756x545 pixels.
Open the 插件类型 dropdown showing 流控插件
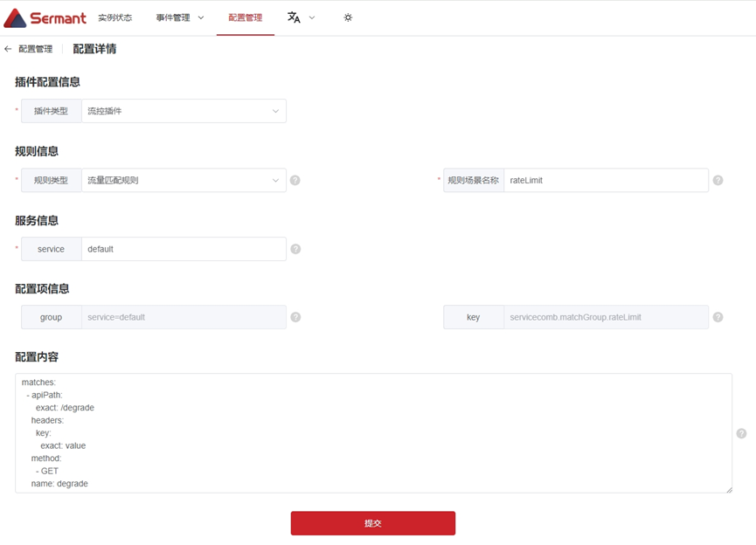[184, 111]
